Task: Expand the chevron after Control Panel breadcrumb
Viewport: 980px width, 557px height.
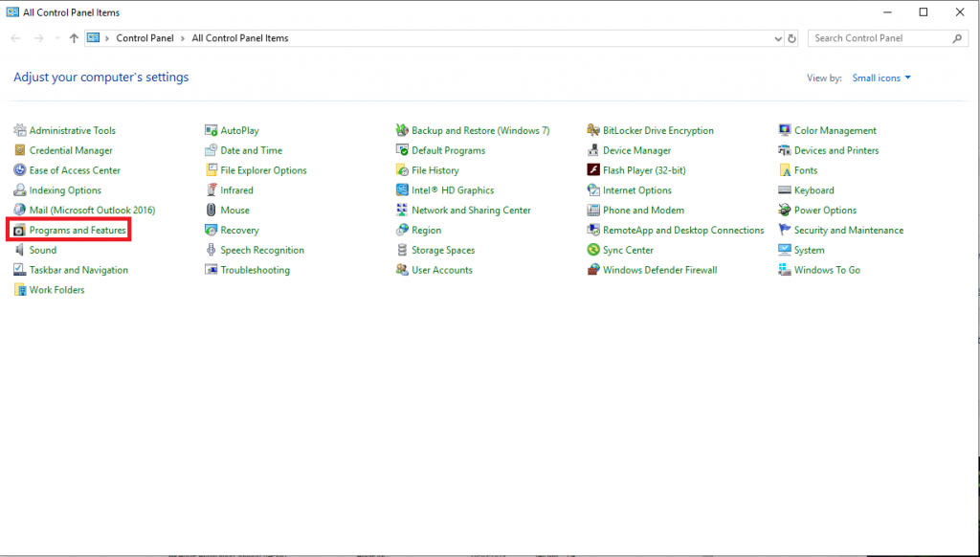Action: [183, 38]
